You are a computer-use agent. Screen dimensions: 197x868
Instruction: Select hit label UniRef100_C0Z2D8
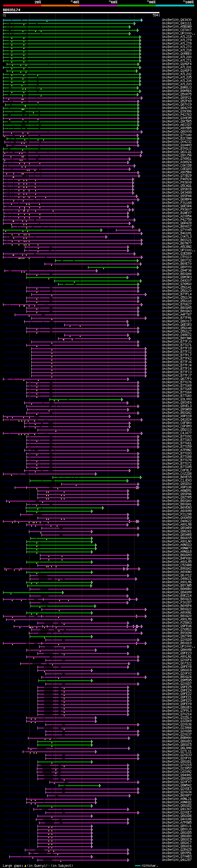[x=177, y=474]
